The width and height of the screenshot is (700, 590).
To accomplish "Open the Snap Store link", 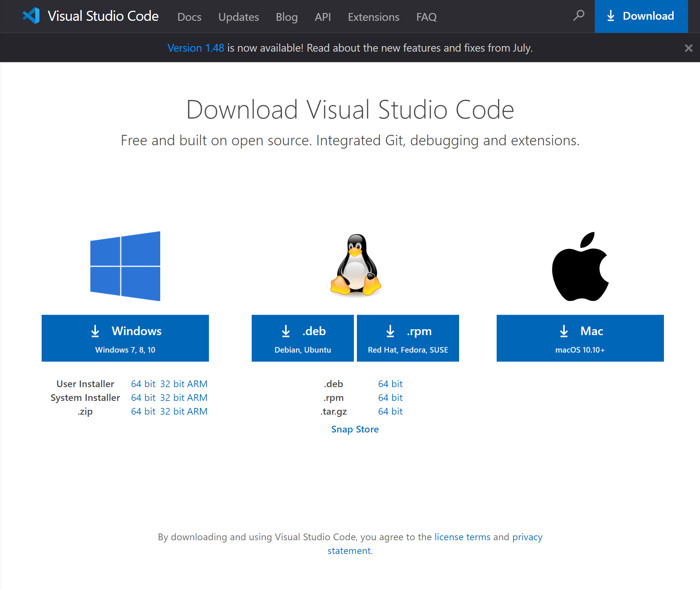I will click(x=355, y=429).
